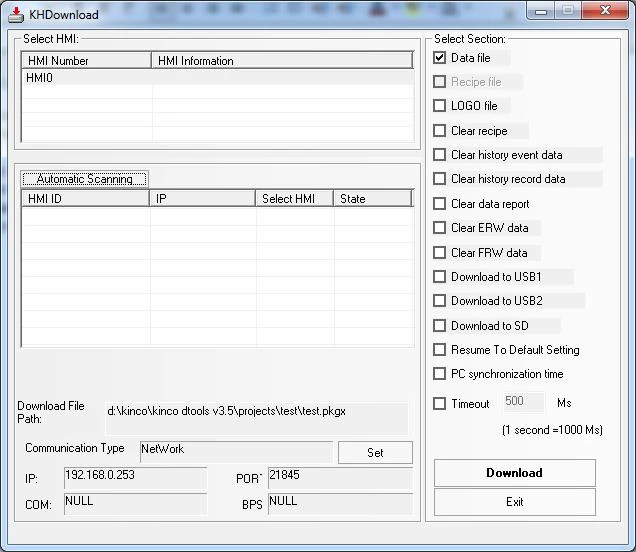Screen dimensions: 636x552
Task: Enable the LOGO file checkbox
Action: pos(440,106)
